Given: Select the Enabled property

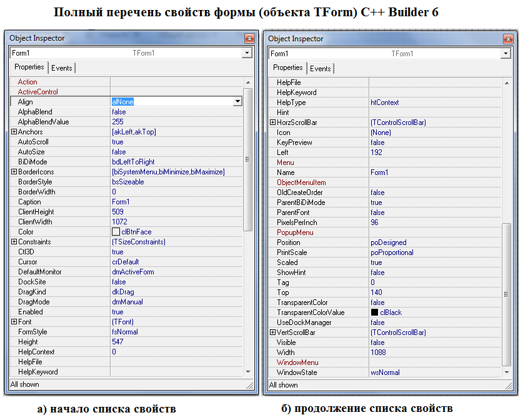Looking at the screenshot, I should (x=31, y=312).
